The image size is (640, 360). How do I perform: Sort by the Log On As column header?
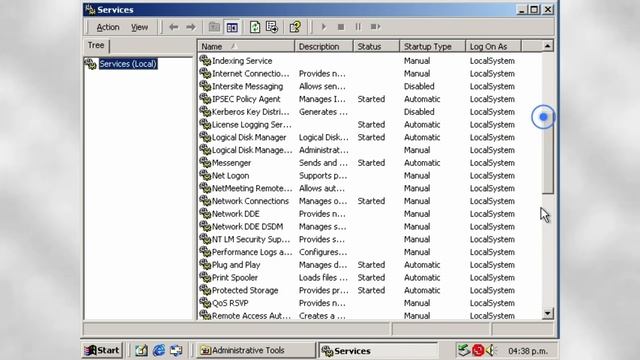[493, 47]
